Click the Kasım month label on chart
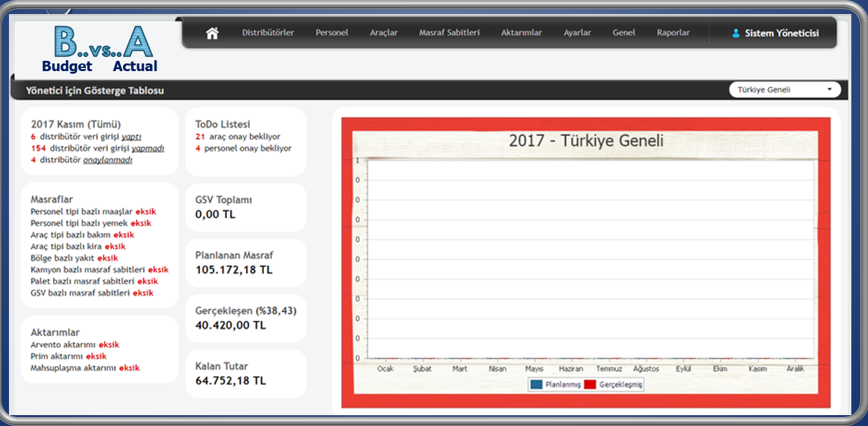 click(x=758, y=369)
